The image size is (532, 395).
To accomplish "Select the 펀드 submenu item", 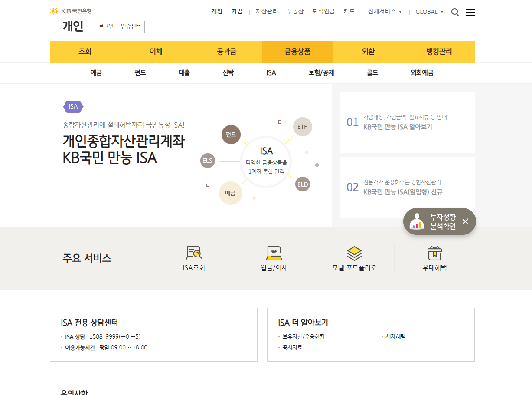I will pyautogui.click(x=140, y=73).
